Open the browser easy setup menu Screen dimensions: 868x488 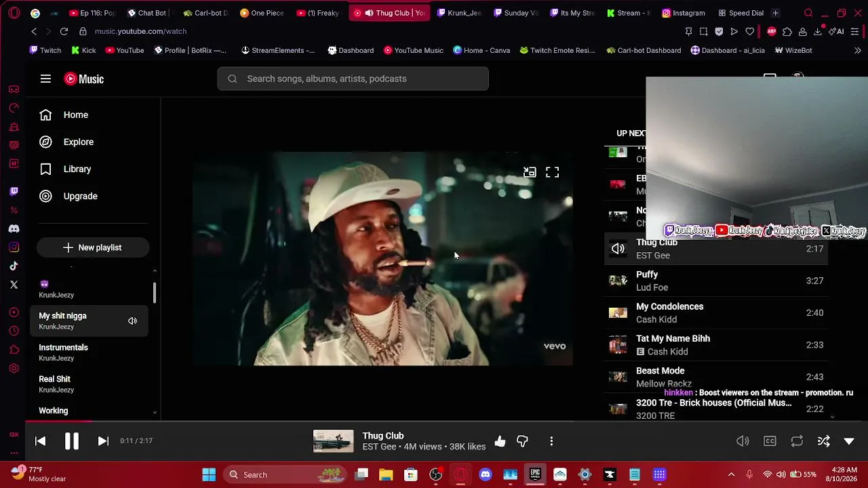pos(854,31)
